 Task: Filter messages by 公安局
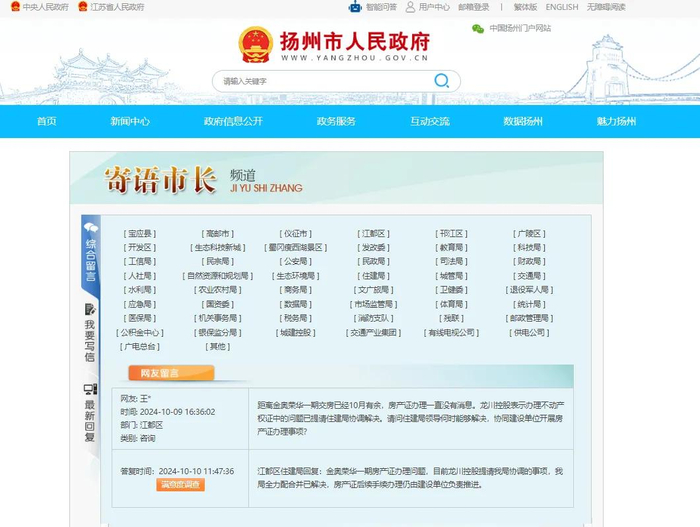point(296,261)
